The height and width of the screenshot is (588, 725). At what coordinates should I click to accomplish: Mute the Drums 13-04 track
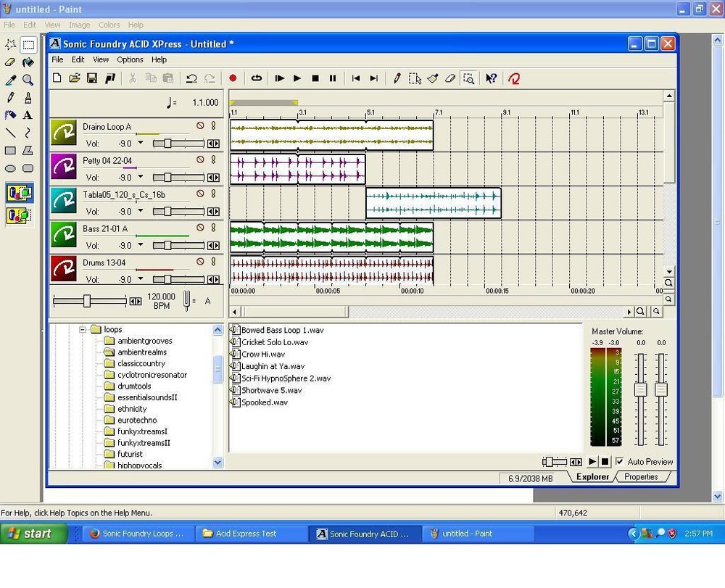coord(201,262)
